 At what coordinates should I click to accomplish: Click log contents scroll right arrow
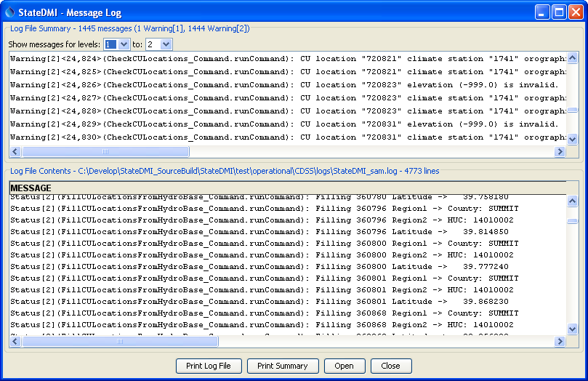point(560,341)
